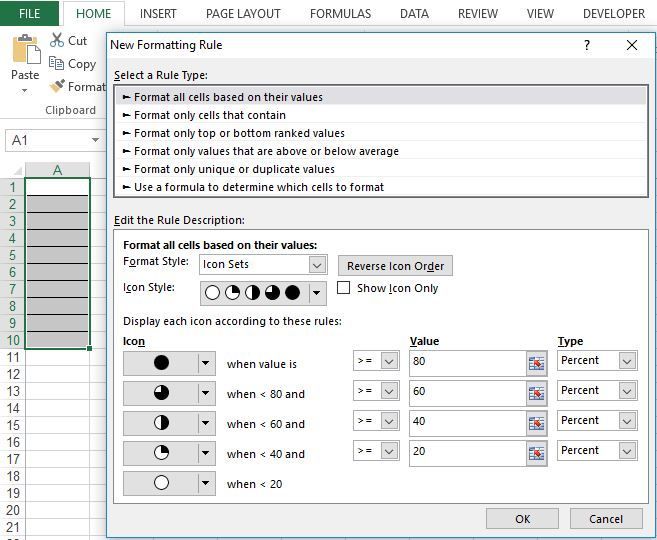
Task: Switch to the INSERT tab
Action: click(x=158, y=14)
